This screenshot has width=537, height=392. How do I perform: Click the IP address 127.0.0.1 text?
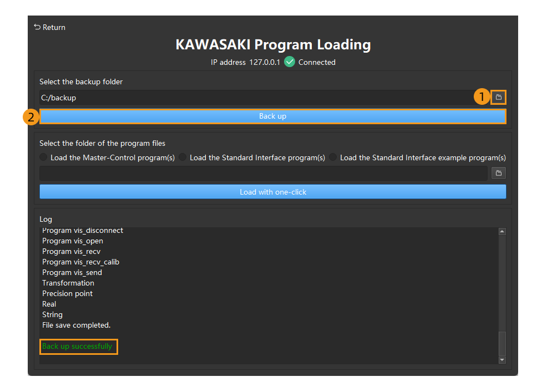(x=244, y=62)
